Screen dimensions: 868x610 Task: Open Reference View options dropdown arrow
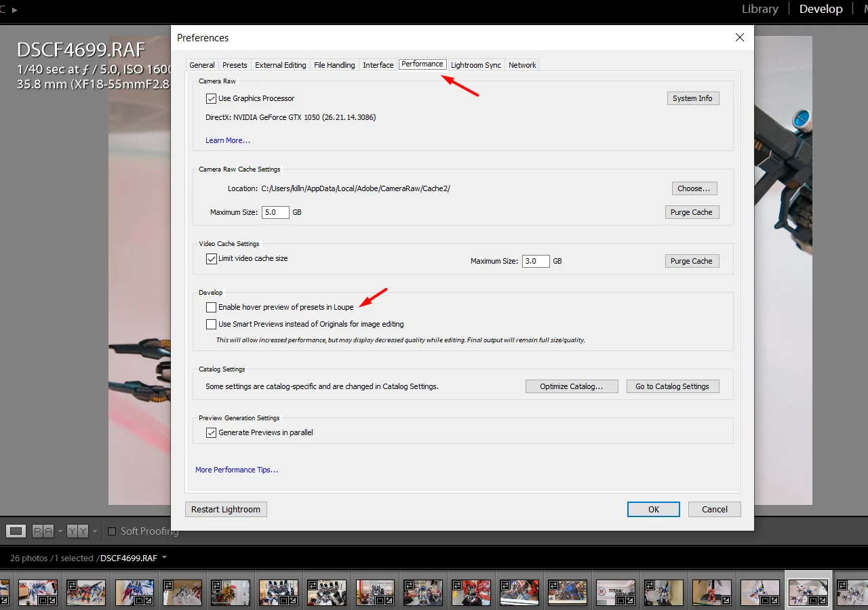(x=60, y=531)
